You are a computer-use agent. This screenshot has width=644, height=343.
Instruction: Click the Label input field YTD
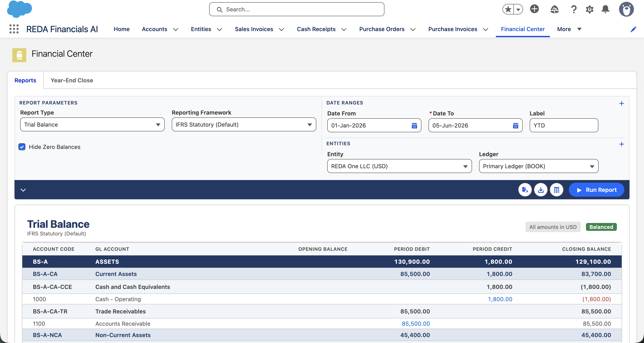(x=564, y=126)
